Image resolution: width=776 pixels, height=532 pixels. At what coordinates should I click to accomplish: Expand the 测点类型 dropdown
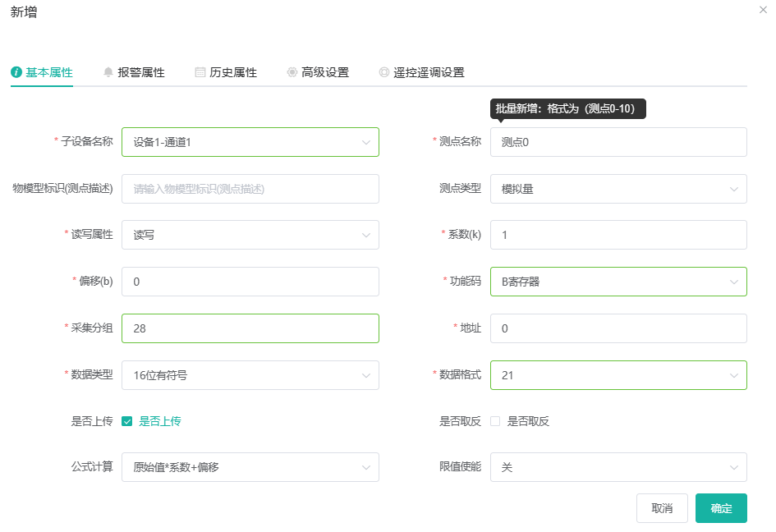(x=618, y=189)
